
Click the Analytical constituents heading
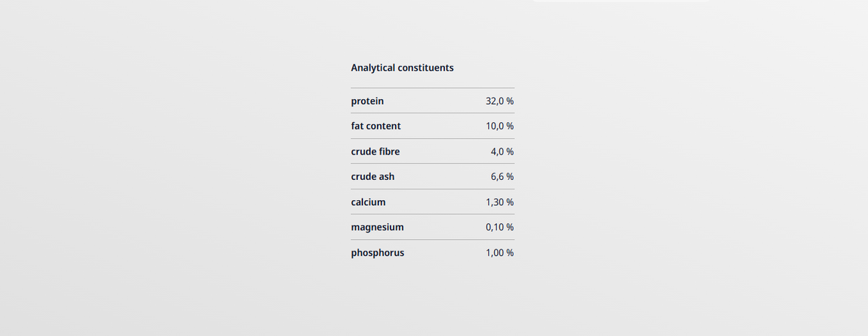[x=402, y=67]
